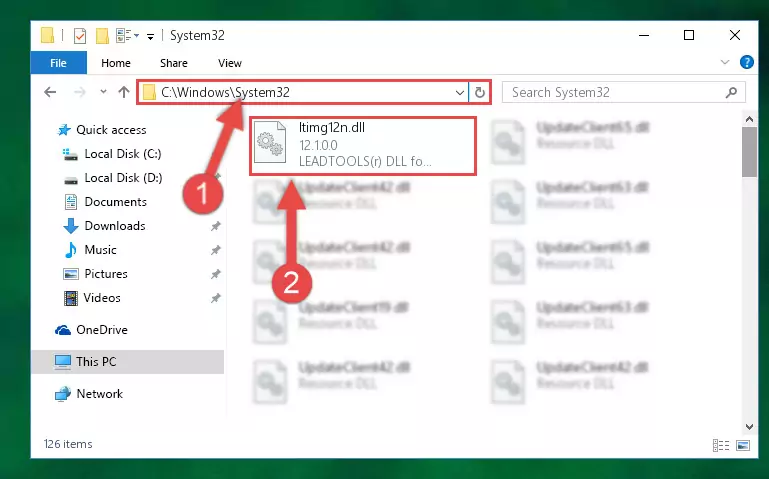The image size is (769, 479).
Task: Open the Share ribbon tab
Action: point(174,63)
